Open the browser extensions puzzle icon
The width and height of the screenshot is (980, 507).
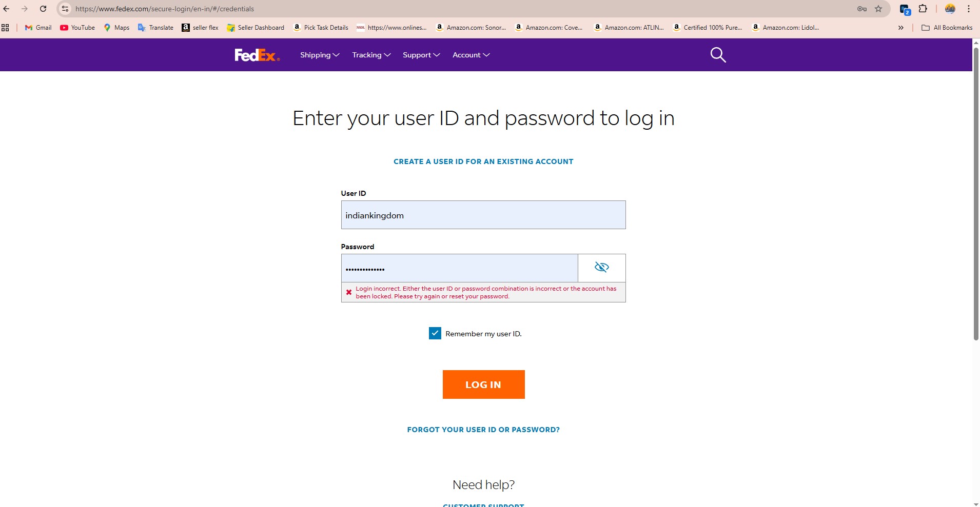(923, 9)
